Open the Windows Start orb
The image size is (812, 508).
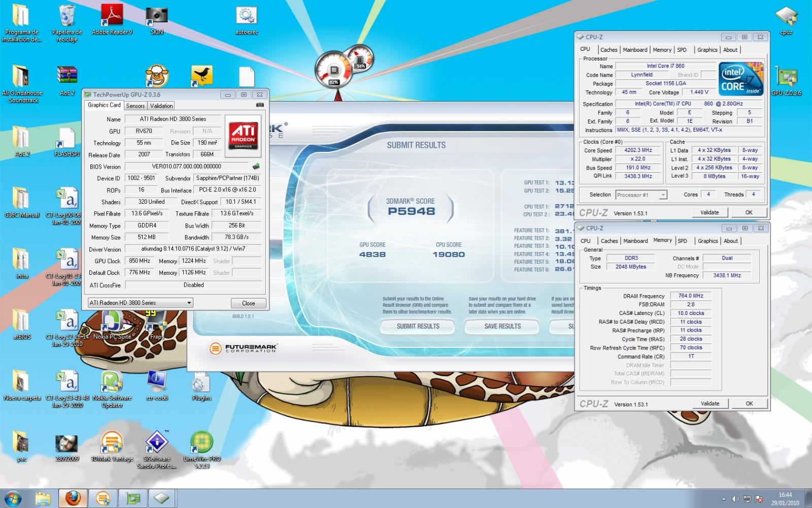(12, 498)
